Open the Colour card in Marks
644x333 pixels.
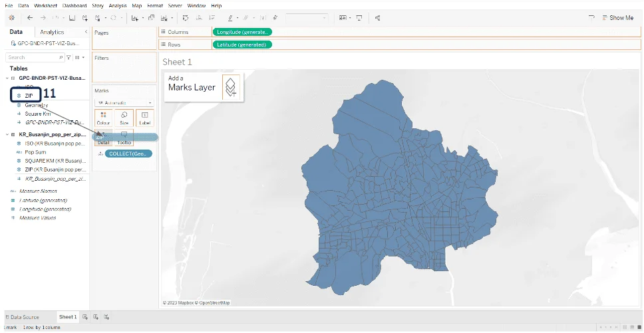pos(103,118)
